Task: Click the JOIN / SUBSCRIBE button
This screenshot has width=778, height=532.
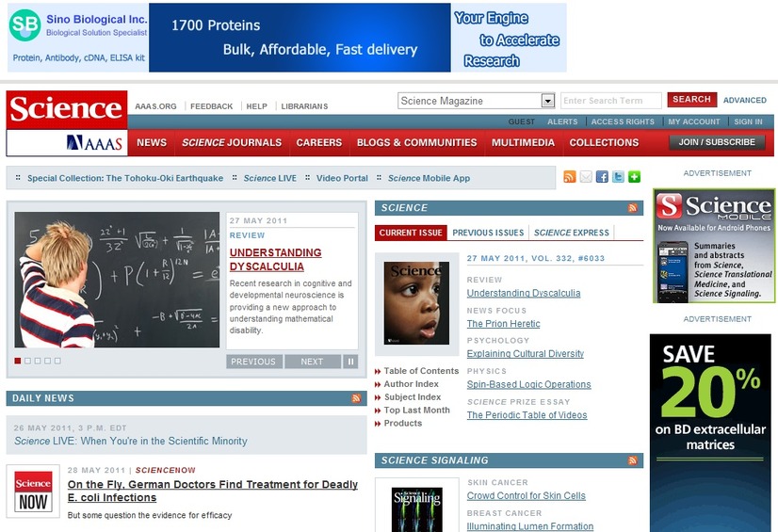Action: pos(717,142)
